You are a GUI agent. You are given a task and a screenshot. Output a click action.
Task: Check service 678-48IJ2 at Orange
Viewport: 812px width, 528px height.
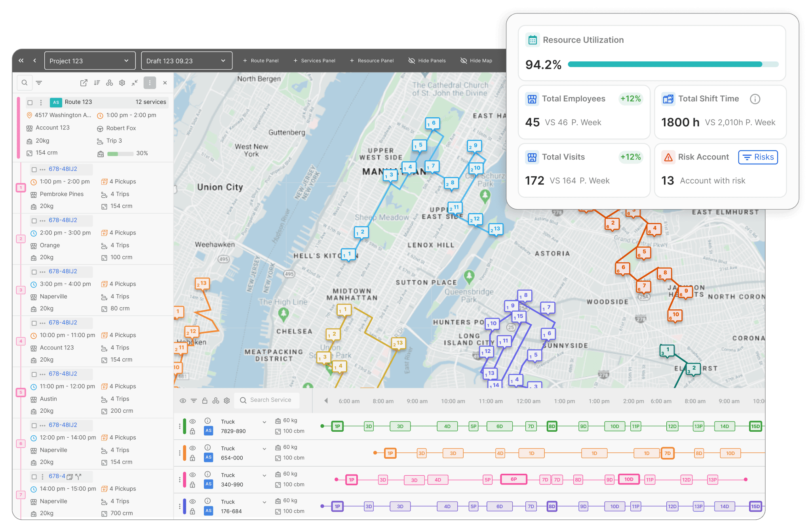[34, 221]
